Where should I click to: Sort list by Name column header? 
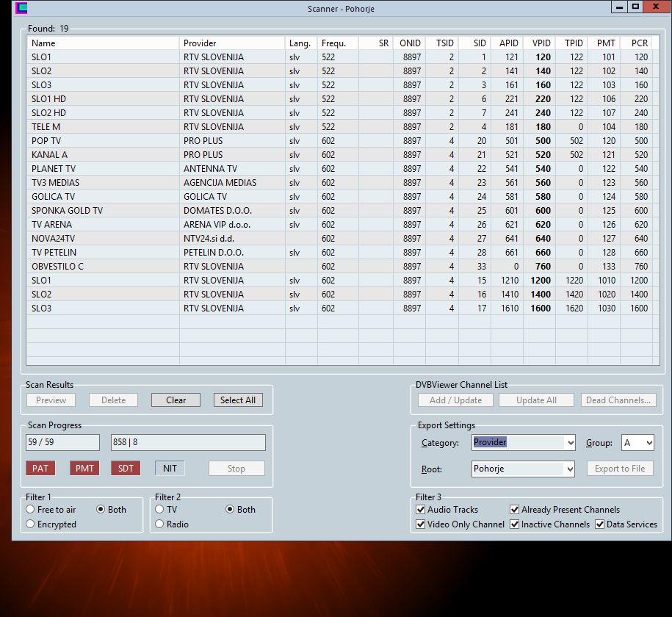(x=103, y=43)
